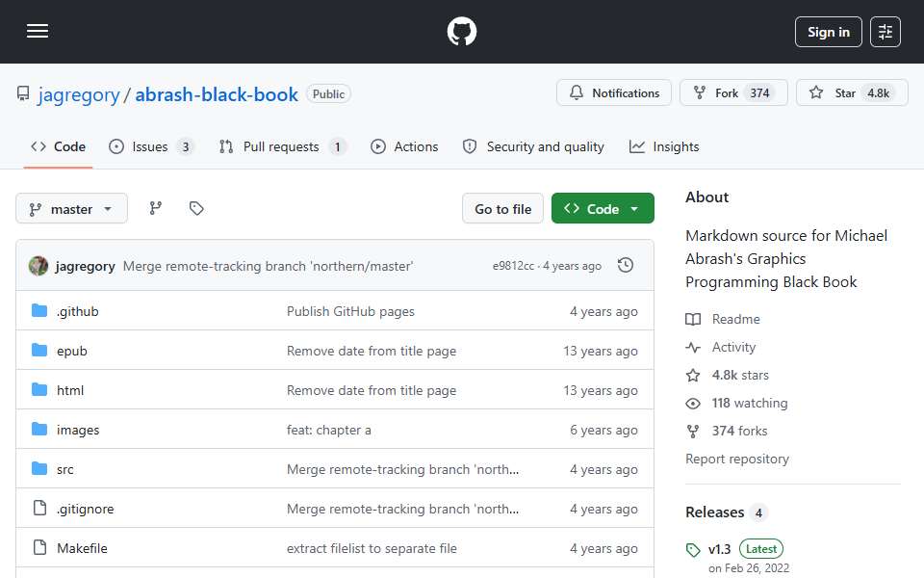Open 'extract filelist to separate file' commit

click(372, 548)
